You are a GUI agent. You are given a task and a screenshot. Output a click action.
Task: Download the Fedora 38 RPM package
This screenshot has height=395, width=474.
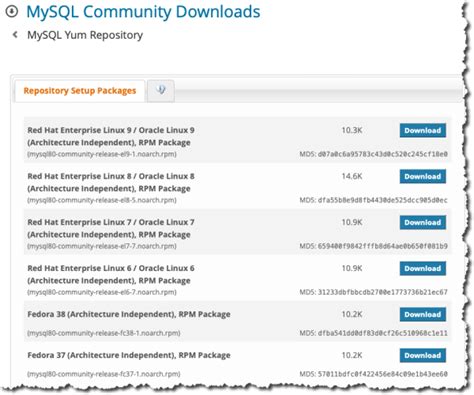click(423, 314)
